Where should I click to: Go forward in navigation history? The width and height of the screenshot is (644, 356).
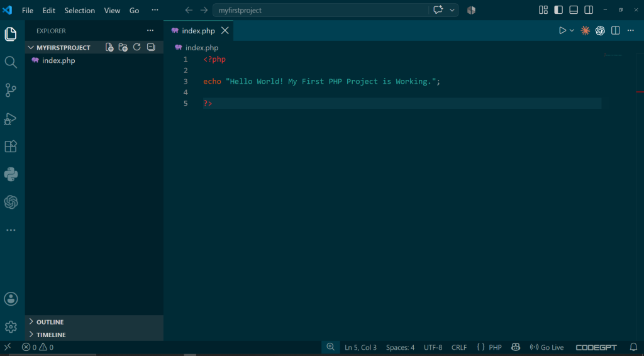204,10
